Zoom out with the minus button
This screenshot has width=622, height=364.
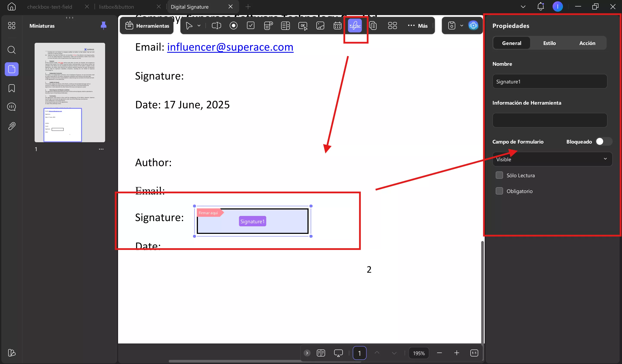point(439,353)
